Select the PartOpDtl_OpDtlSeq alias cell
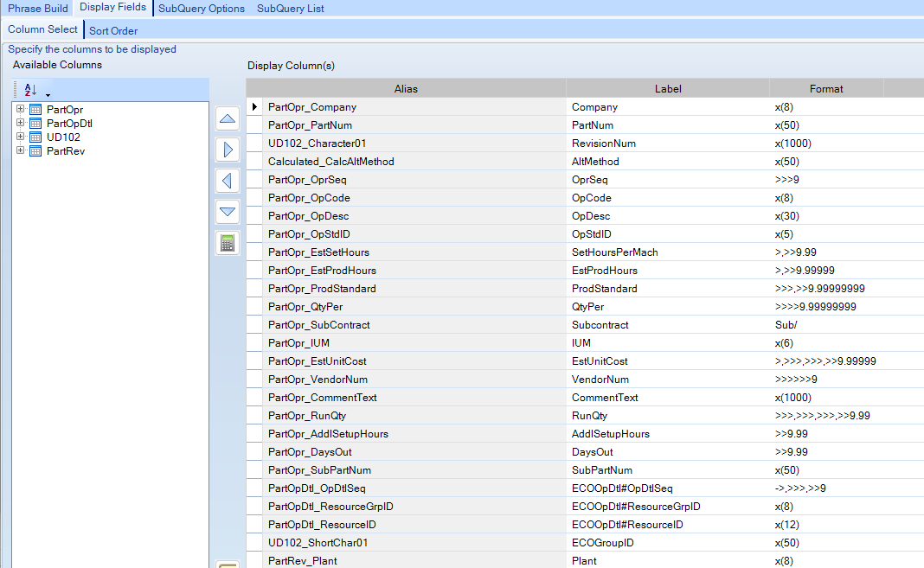 coord(414,488)
